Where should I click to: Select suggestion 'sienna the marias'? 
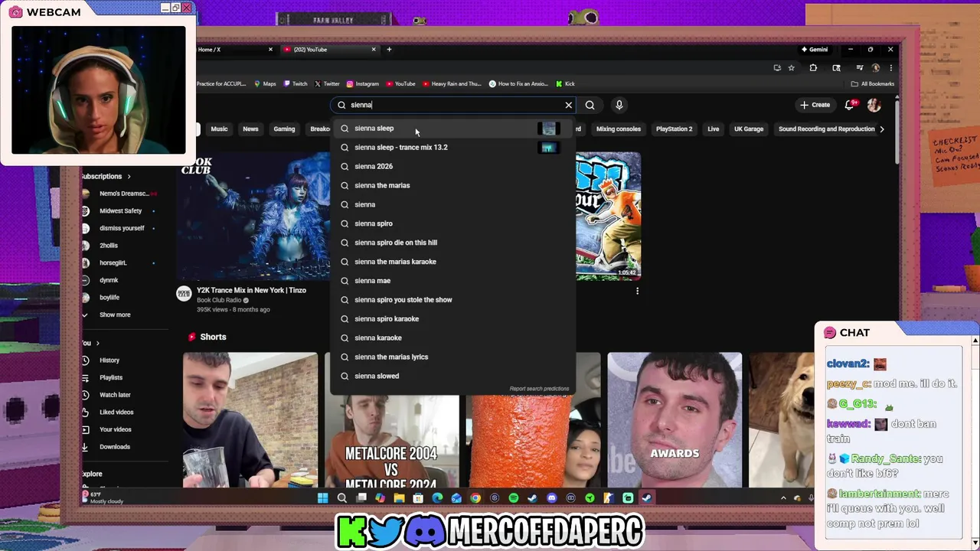[x=452, y=185]
